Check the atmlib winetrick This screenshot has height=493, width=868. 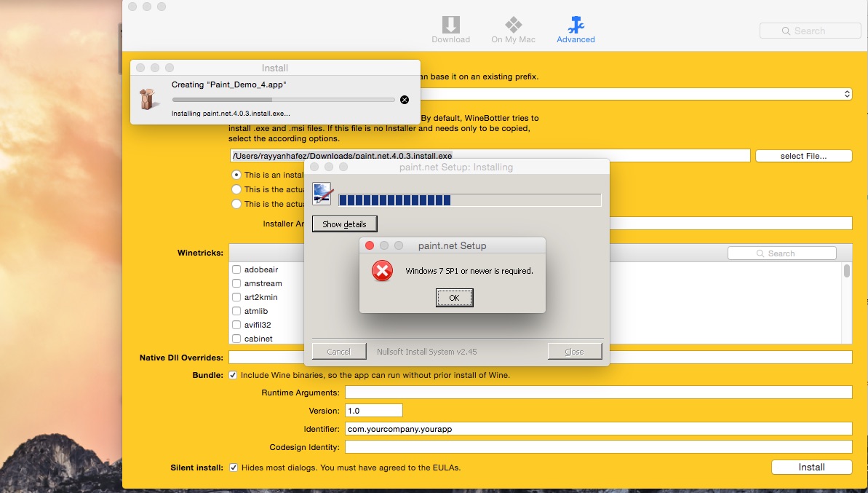point(236,311)
